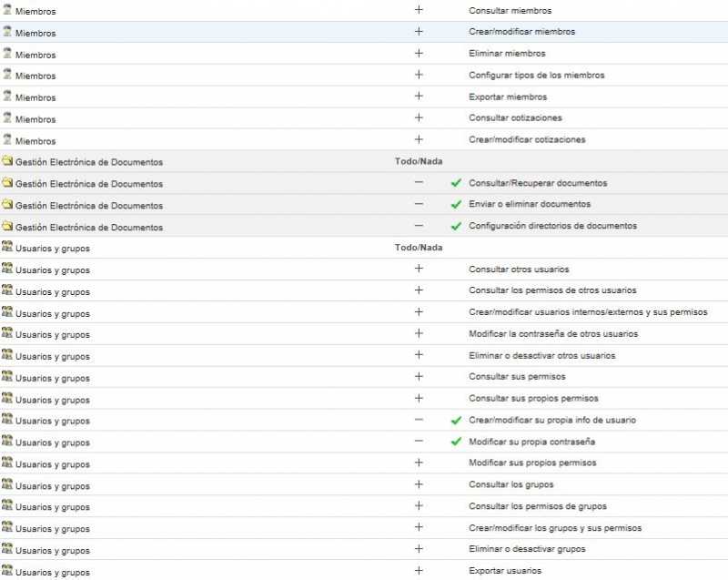The width and height of the screenshot is (728, 580).
Task: Click plus for Crear/modificar usuarios internos/externos
Action: (x=419, y=311)
